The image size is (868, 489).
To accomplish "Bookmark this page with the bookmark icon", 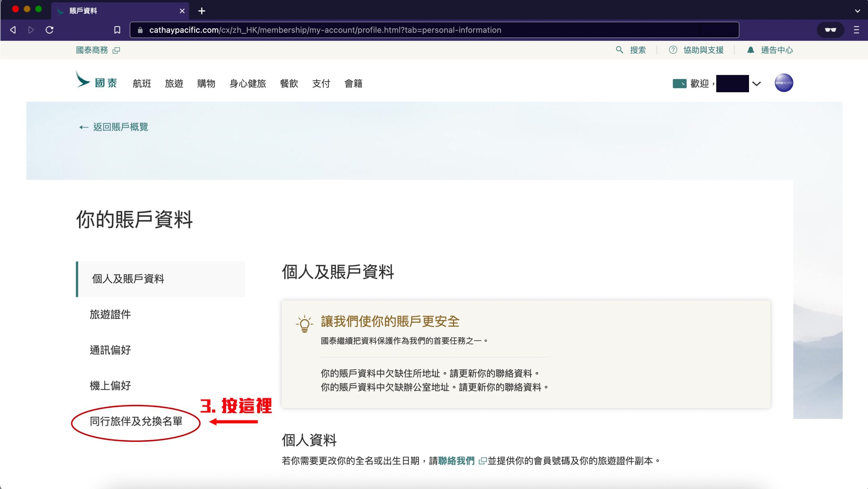I will pos(117,30).
